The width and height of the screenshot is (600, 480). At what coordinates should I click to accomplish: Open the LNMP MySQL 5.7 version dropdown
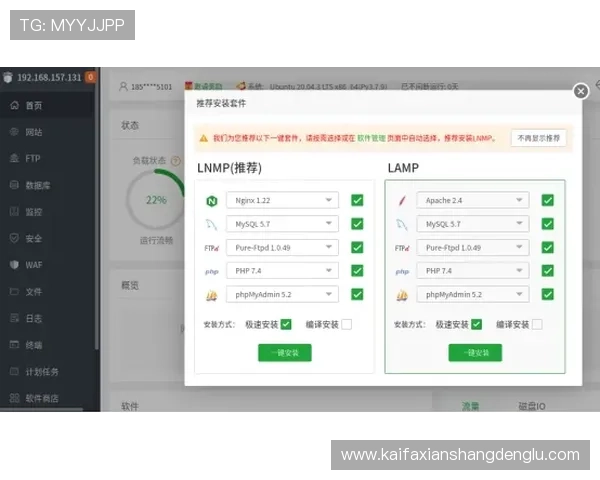coord(282,224)
